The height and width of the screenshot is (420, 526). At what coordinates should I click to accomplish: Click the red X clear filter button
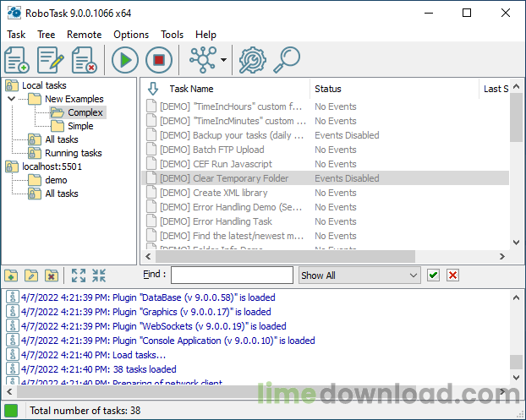(453, 275)
